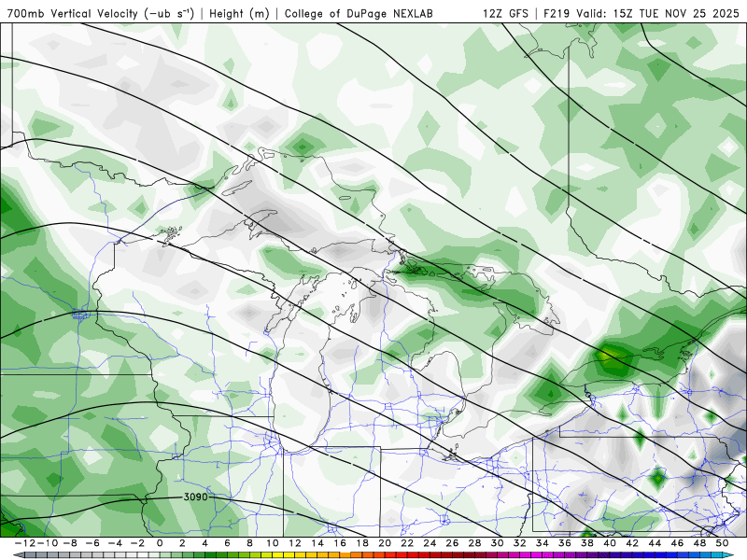Click the '10' color scale label
The image size is (747, 560).
[x=272, y=543]
